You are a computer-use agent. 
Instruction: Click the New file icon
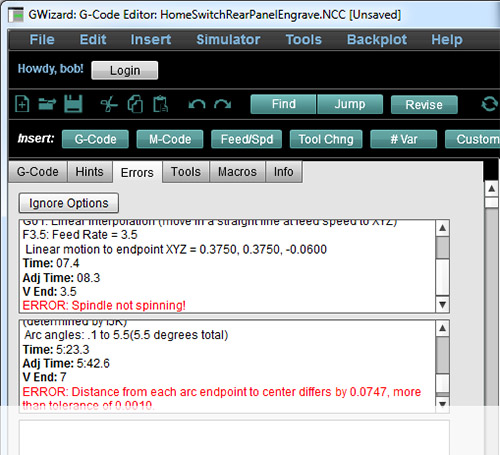tap(22, 104)
